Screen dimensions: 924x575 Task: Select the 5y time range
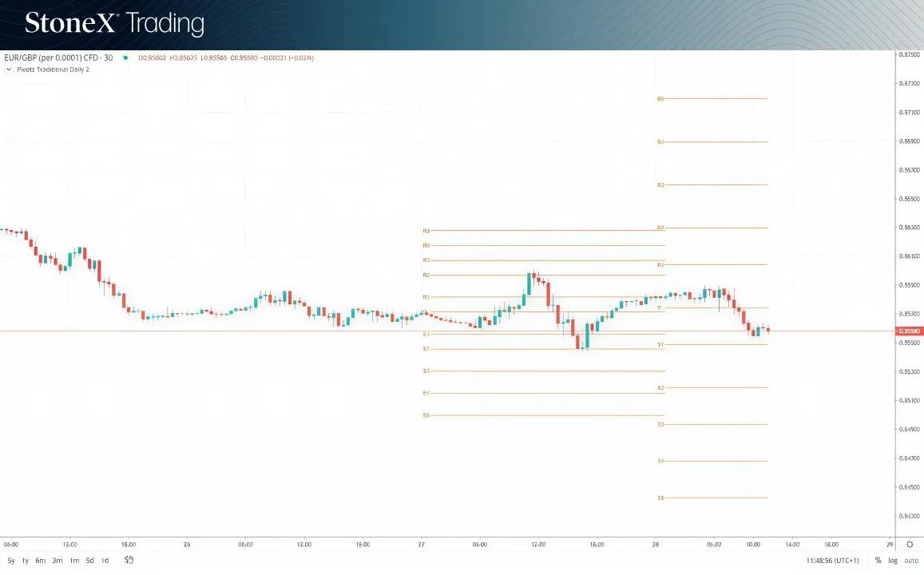11,561
